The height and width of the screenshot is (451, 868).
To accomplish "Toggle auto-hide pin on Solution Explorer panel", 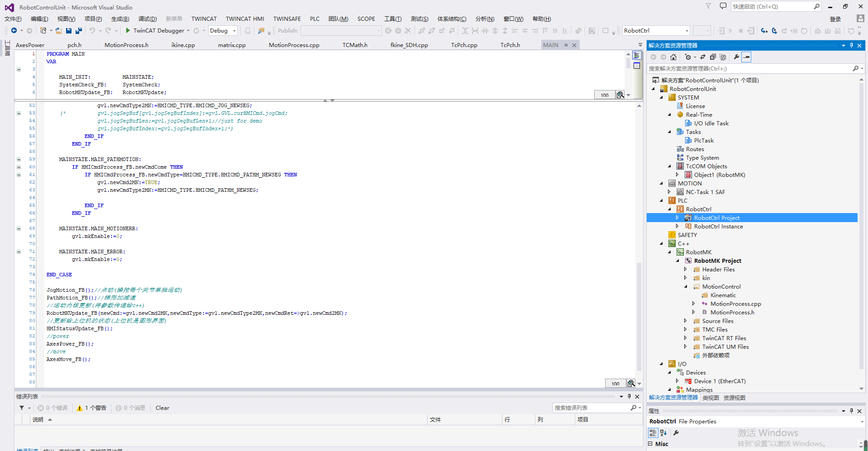I will click(x=851, y=45).
